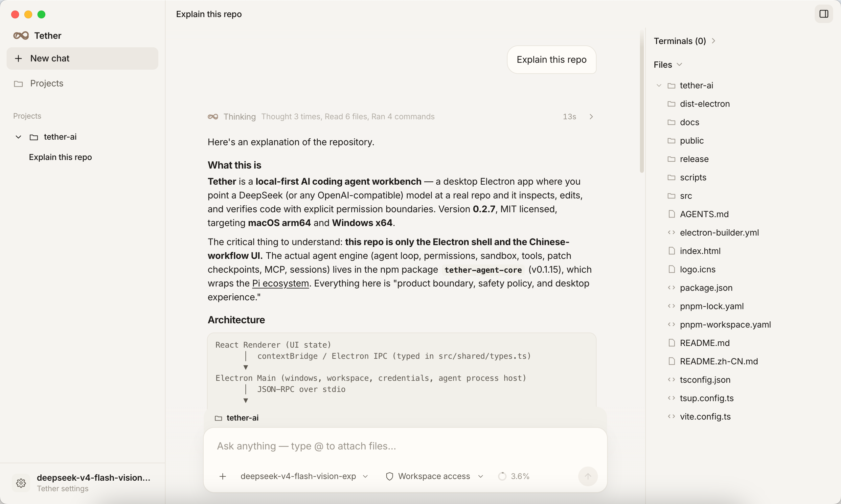Open Tether settings label
841x504 pixels.
62,489
